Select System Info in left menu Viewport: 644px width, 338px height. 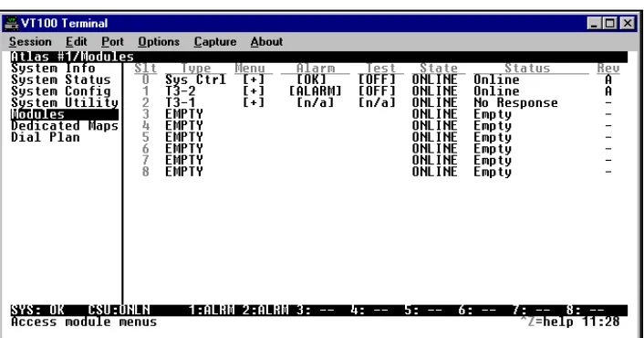53,69
